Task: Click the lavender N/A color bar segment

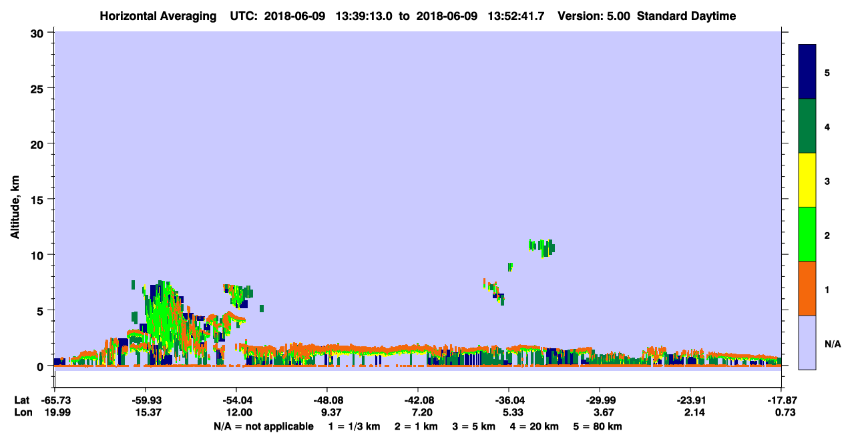Action: (807, 342)
